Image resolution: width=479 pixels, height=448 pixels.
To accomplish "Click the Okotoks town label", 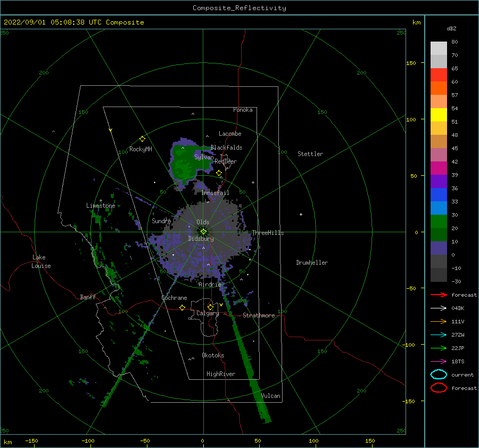I will coord(213,355).
